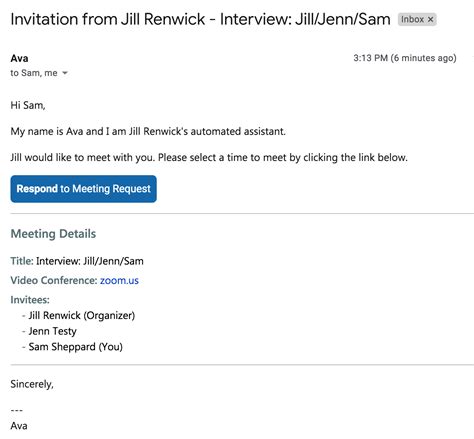Click the Inbox label tag
The height and width of the screenshot is (439, 474).
click(417, 20)
